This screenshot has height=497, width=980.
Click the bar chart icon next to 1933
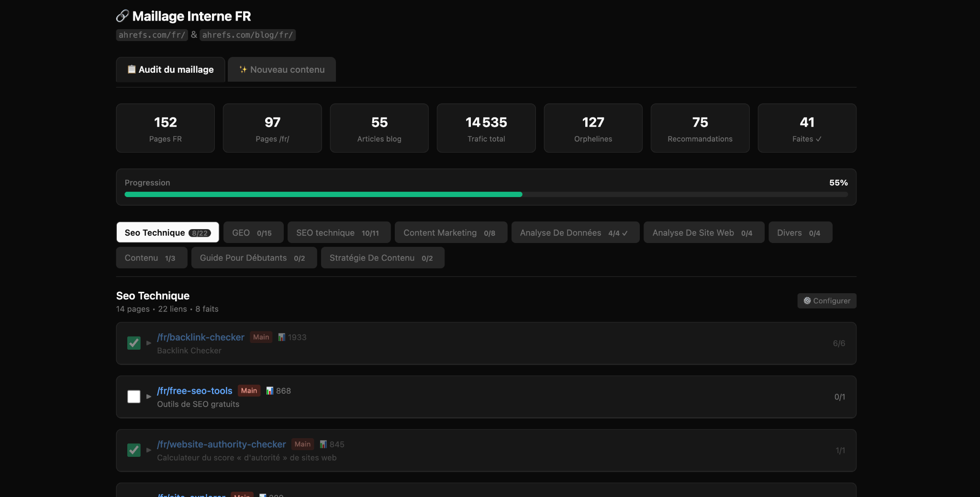tap(281, 337)
